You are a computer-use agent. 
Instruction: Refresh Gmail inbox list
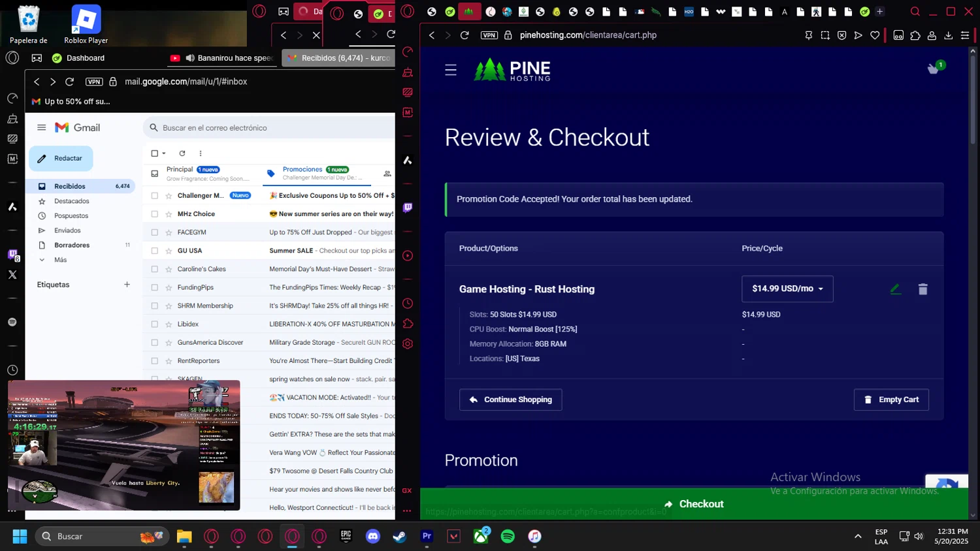182,153
